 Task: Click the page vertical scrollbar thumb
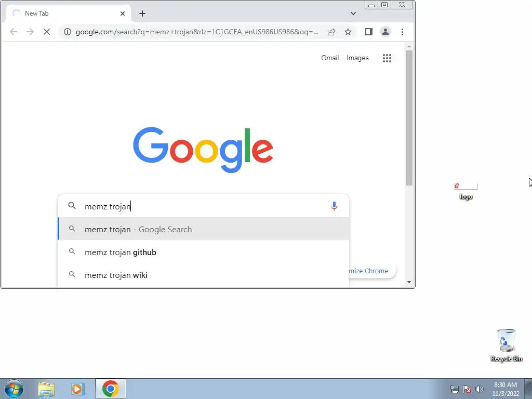coord(409,118)
